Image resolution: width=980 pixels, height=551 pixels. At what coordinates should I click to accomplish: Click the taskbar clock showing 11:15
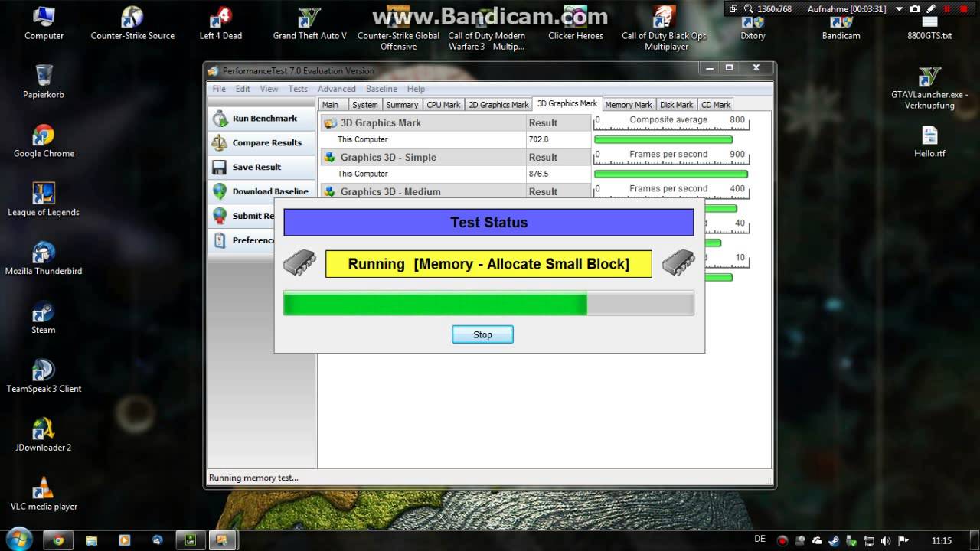[942, 540]
